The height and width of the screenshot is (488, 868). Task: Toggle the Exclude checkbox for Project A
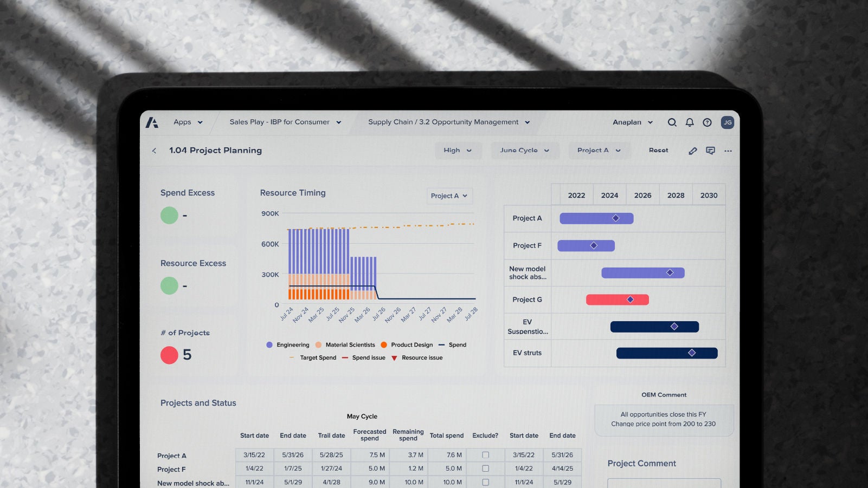(485, 455)
